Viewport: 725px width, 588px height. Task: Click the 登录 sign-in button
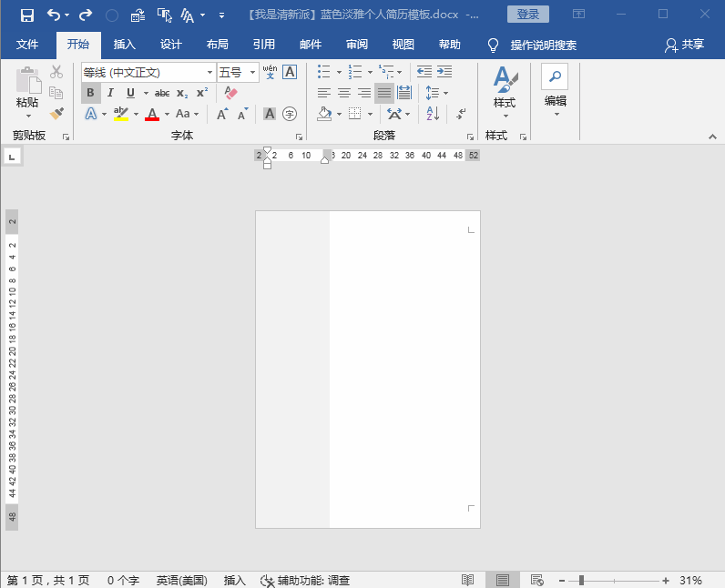[528, 15]
